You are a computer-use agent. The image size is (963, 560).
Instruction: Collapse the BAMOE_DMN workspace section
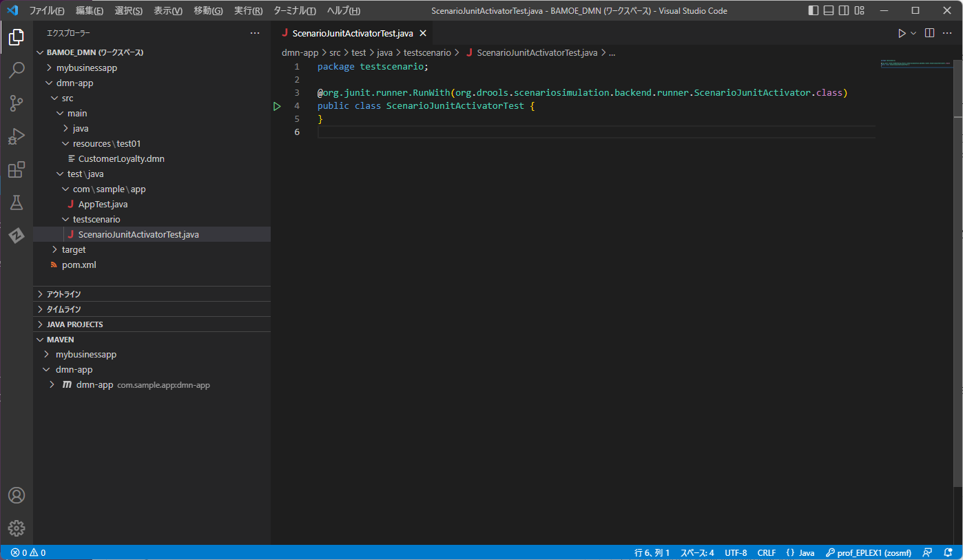click(x=152, y=52)
